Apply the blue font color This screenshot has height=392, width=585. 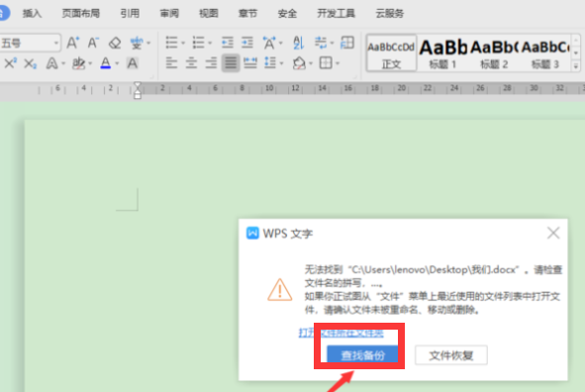(106, 63)
